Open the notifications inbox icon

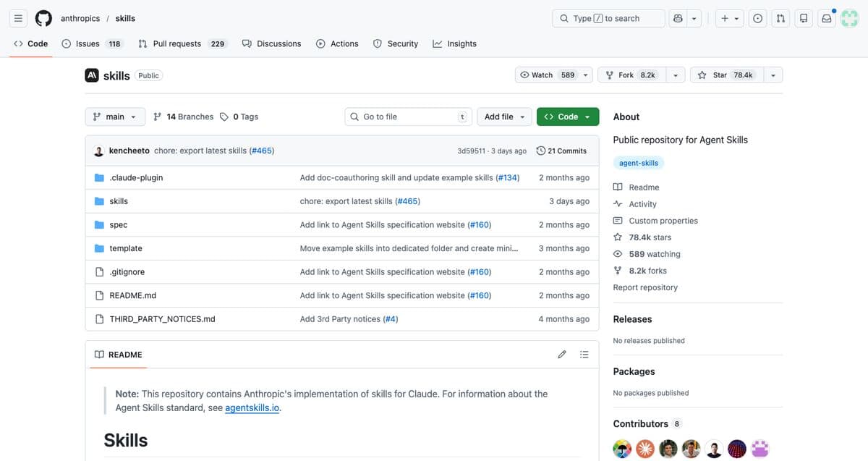pyautogui.click(x=826, y=19)
